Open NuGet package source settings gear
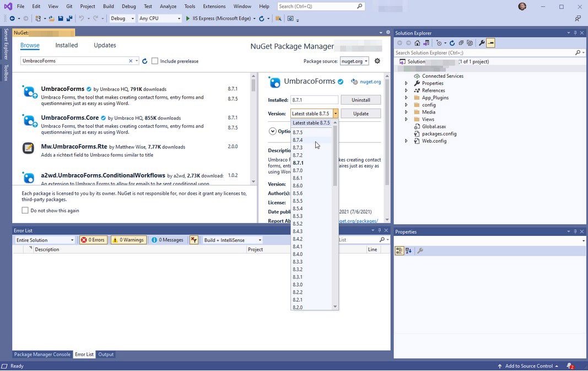This screenshot has height=371, width=588. [x=377, y=61]
